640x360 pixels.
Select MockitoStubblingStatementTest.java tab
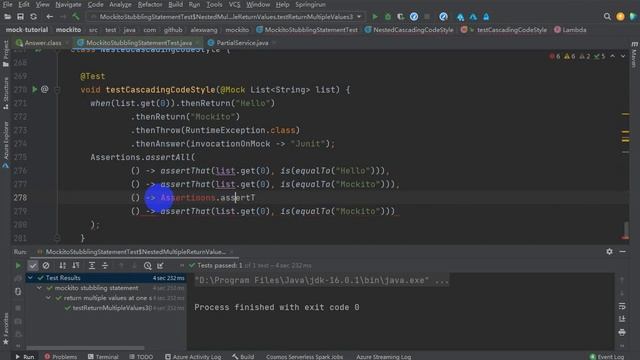coord(139,42)
